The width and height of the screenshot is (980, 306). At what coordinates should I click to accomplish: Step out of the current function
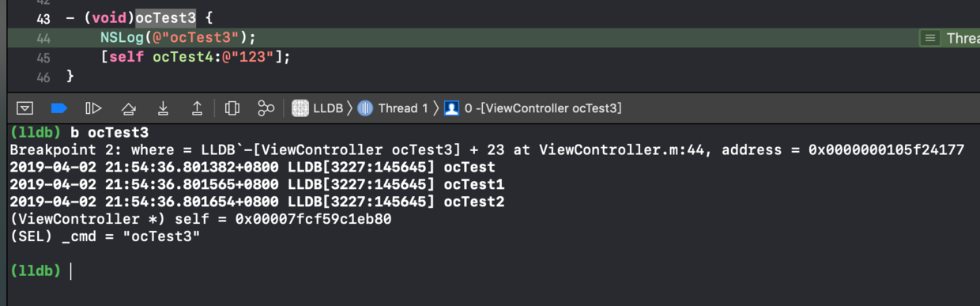pos(198,108)
